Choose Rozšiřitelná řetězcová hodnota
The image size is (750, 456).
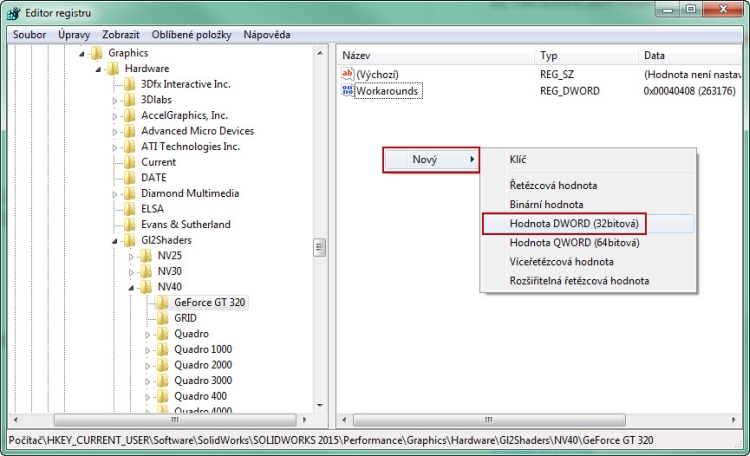(x=588, y=281)
